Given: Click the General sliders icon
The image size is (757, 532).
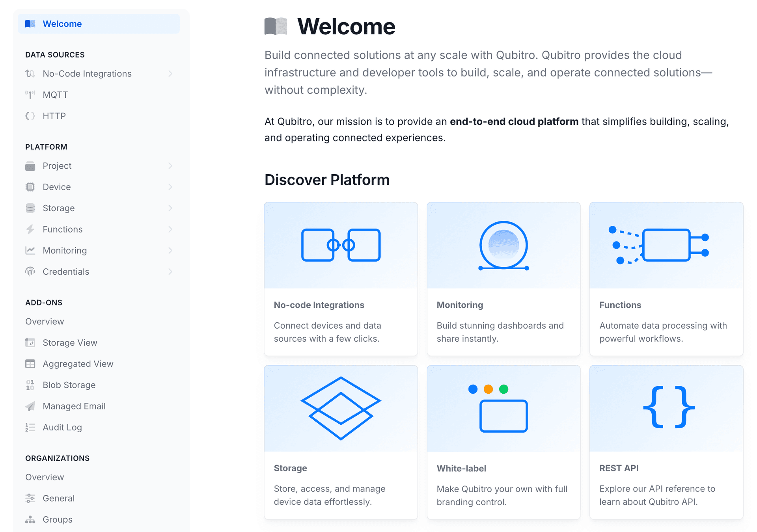Looking at the screenshot, I should 30,498.
